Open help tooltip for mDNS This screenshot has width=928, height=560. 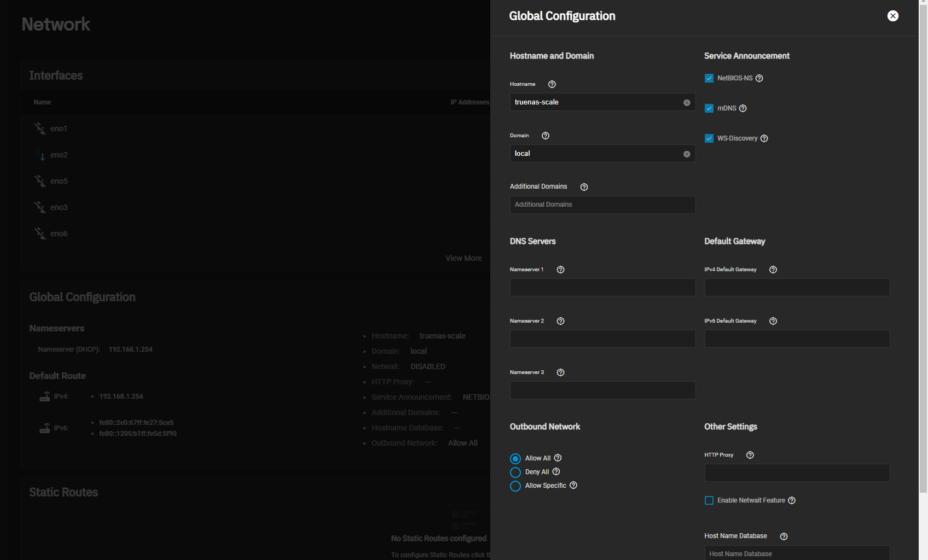[x=743, y=108]
